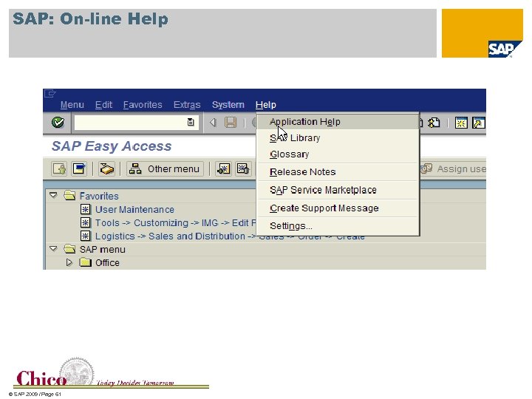Viewport: 532px width, 399px height.
Task: Choose SAP Service Marketplace entry
Action: coord(338,190)
